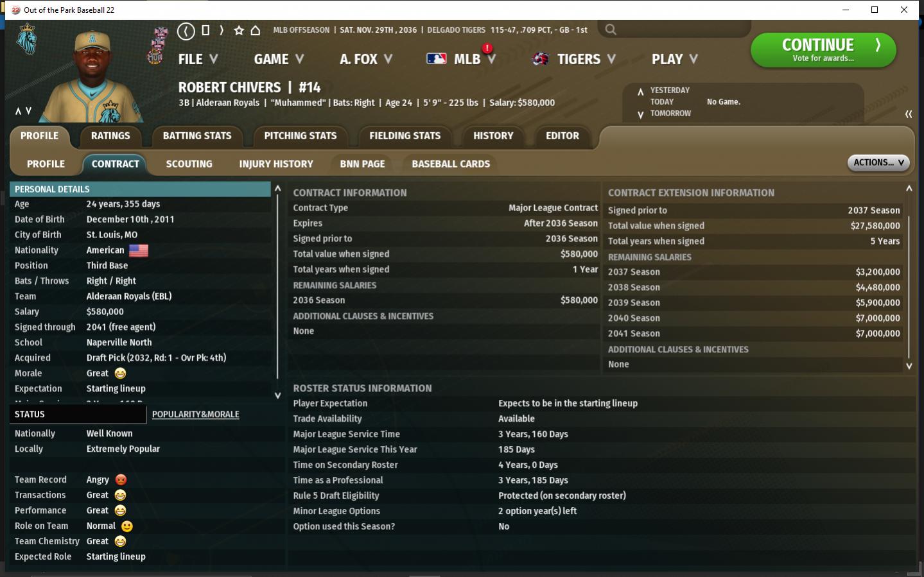The height and width of the screenshot is (577, 924).
Task: Bookmark this page with the star icon
Action: (x=239, y=30)
